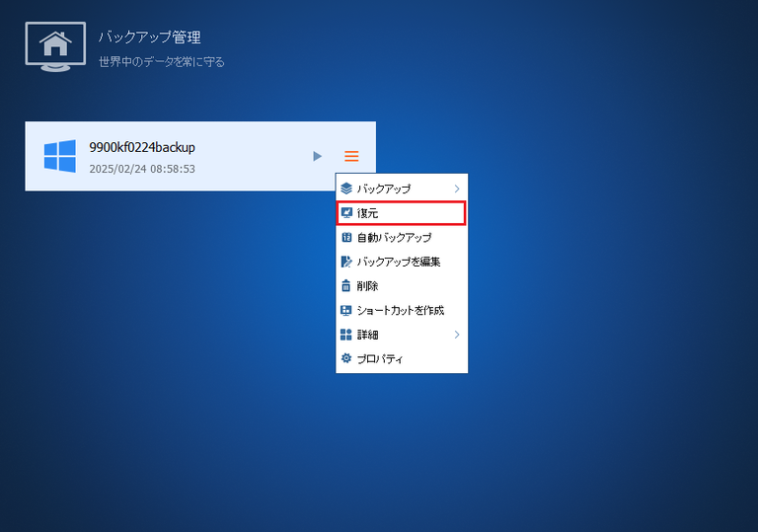758x532 pixels.
Task: Click the calendar icon beside 自動バックアップ
Action: coord(346,237)
